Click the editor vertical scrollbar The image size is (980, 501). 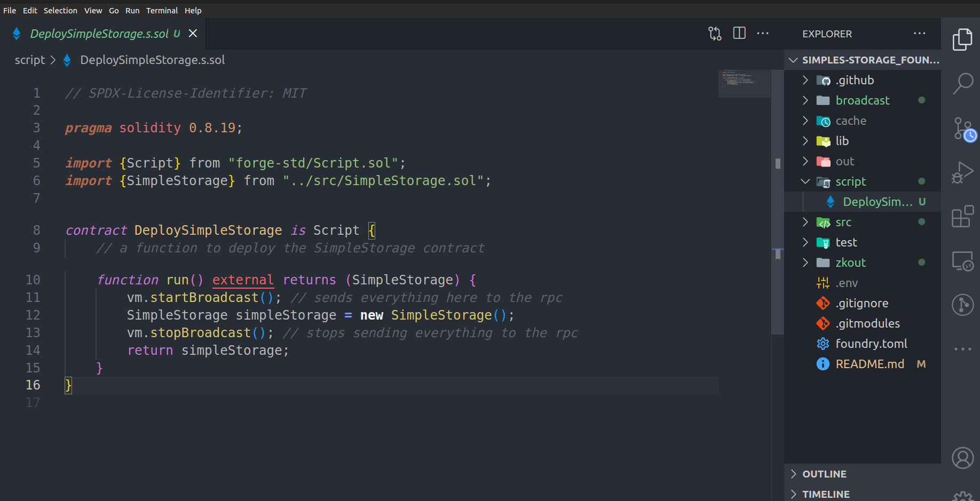(x=778, y=202)
